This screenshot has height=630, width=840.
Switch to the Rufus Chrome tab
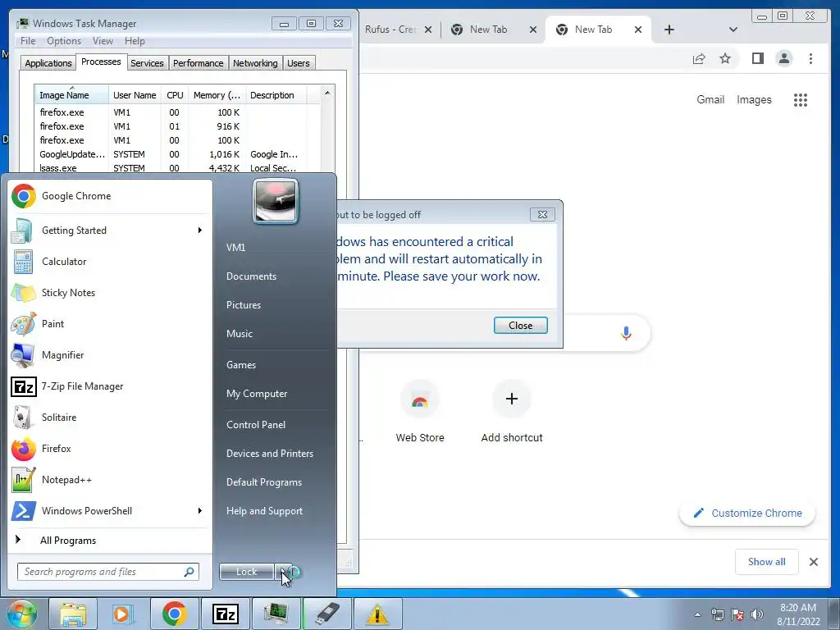click(x=391, y=30)
